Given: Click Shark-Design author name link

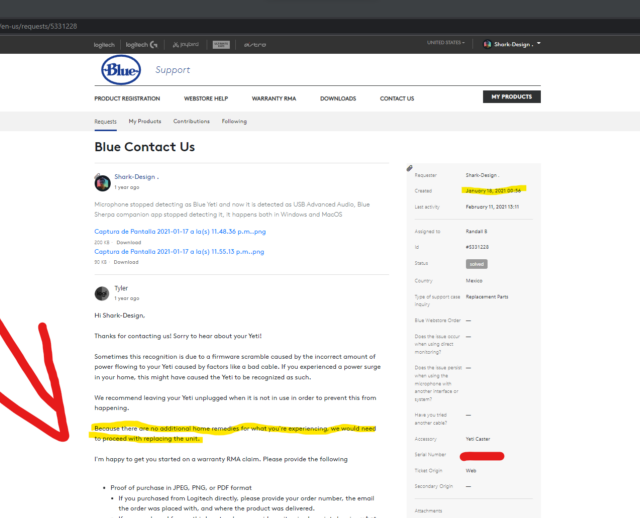Looking at the screenshot, I should click(x=136, y=177).
